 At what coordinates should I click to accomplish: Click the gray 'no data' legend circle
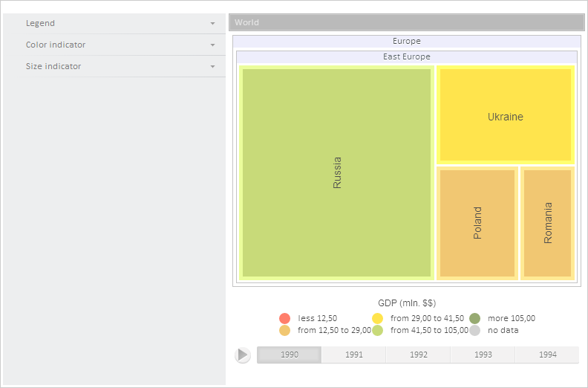click(x=475, y=330)
